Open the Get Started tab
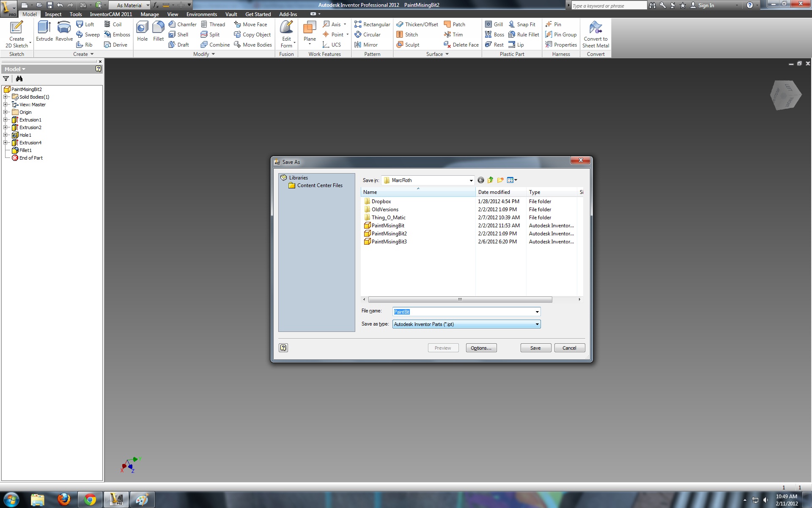The image size is (812, 508). tap(258, 14)
